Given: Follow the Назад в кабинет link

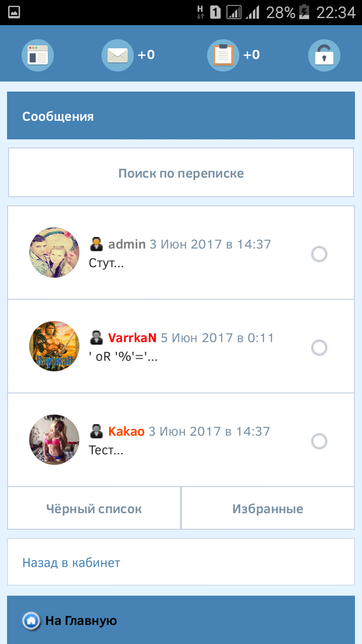Looking at the screenshot, I should tap(71, 562).
